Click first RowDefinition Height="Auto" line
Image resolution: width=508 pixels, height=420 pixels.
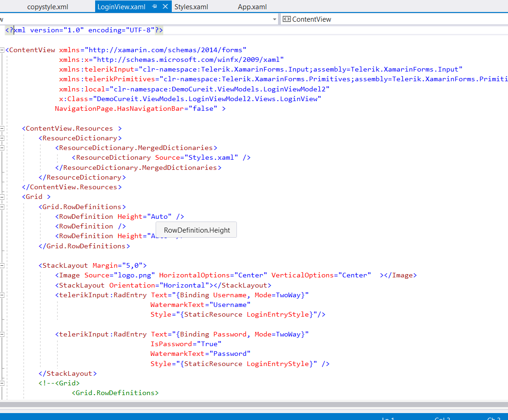pyautogui.click(x=120, y=216)
